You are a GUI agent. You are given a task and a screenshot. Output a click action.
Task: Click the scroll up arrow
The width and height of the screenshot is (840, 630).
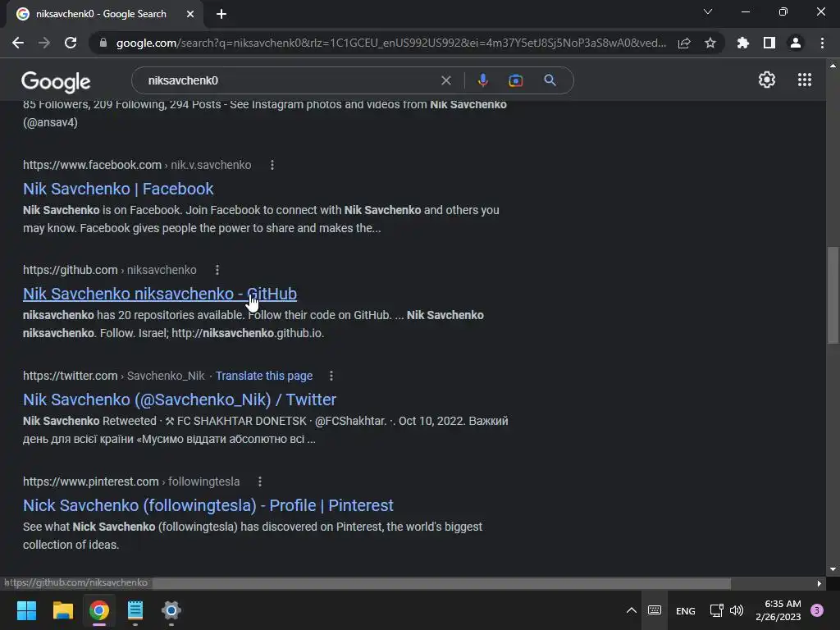click(833, 66)
